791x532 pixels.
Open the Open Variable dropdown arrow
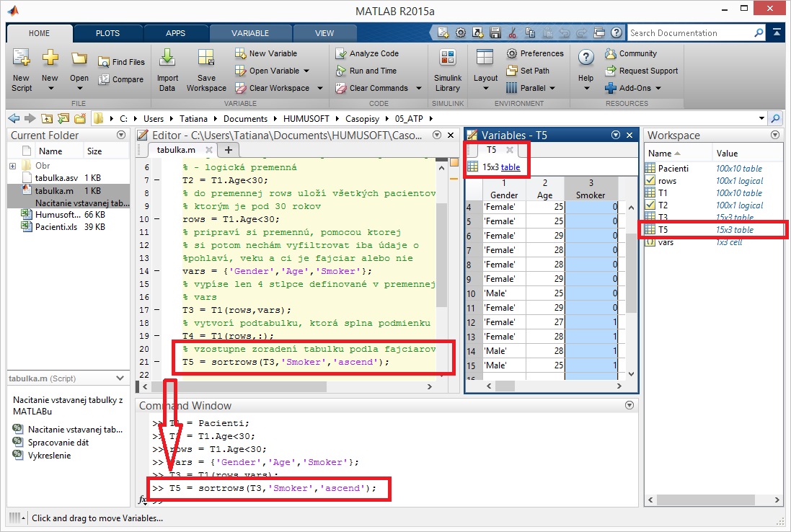pos(306,71)
